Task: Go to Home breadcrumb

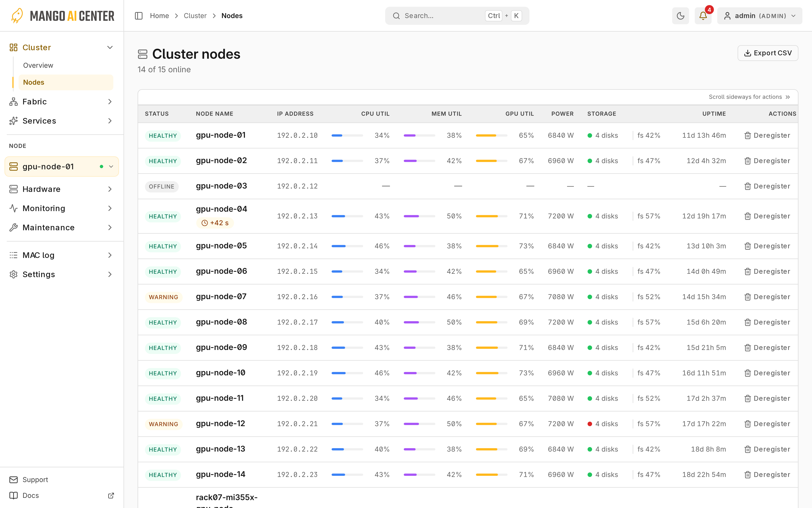Action: [x=159, y=16]
